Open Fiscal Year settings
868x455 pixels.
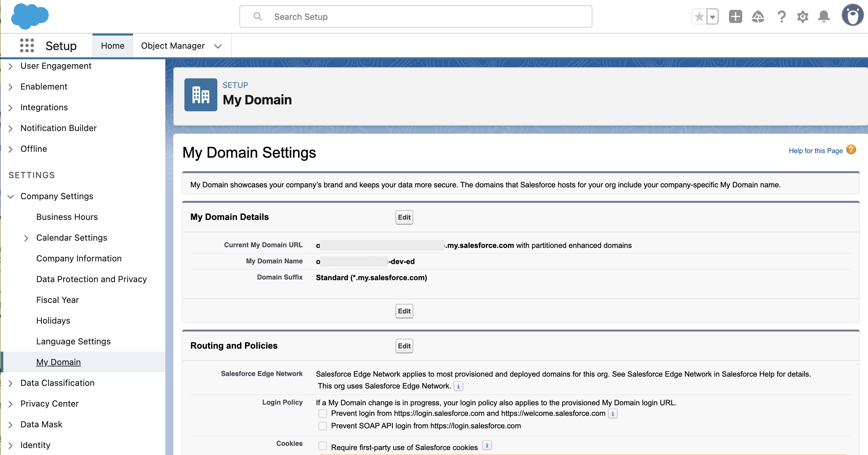58,300
